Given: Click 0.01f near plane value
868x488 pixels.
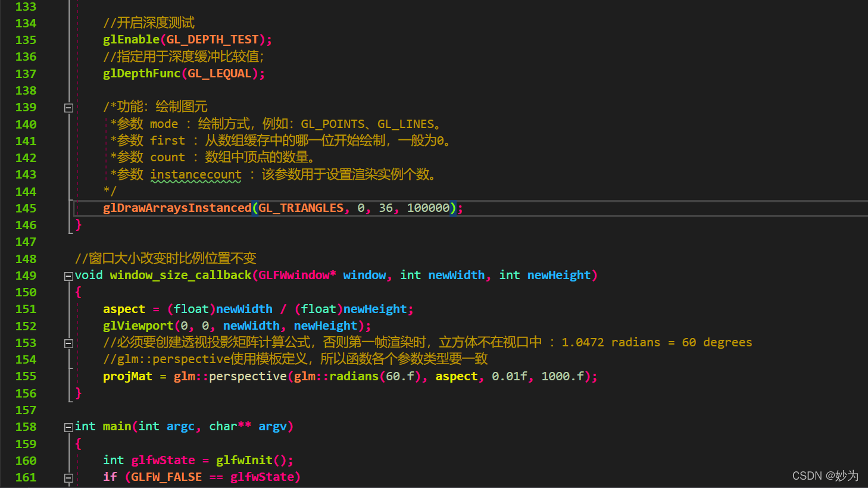Looking at the screenshot, I should click(x=510, y=376).
